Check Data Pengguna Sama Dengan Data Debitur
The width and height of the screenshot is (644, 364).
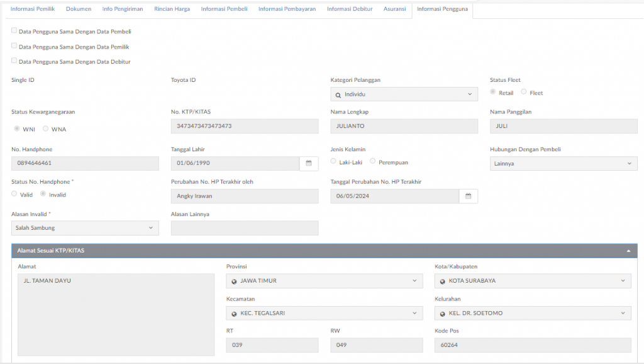(x=14, y=60)
